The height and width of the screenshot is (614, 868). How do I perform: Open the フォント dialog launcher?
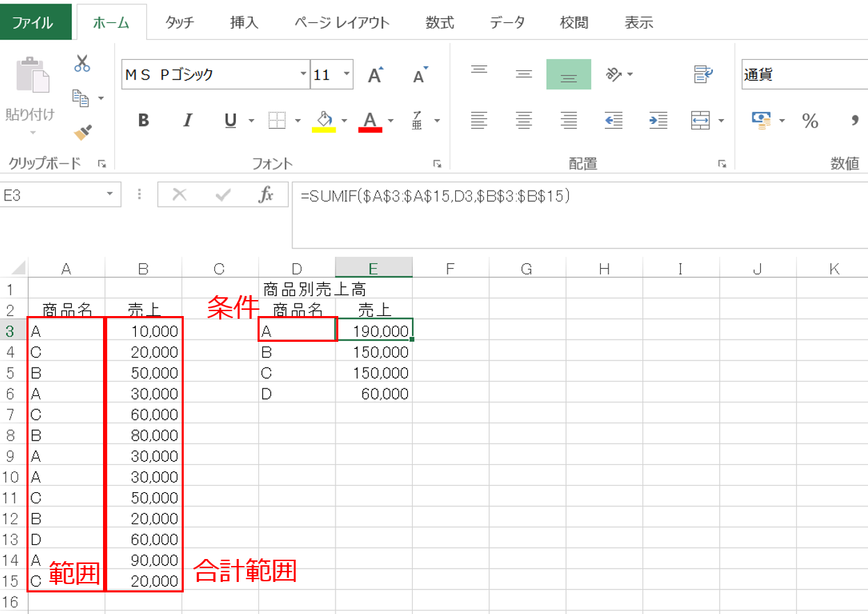point(437,164)
